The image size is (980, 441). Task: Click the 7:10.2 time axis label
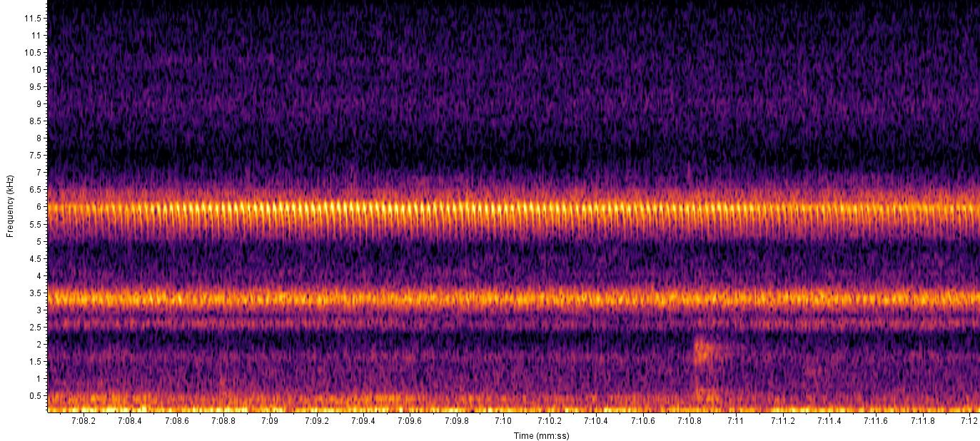click(550, 421)
